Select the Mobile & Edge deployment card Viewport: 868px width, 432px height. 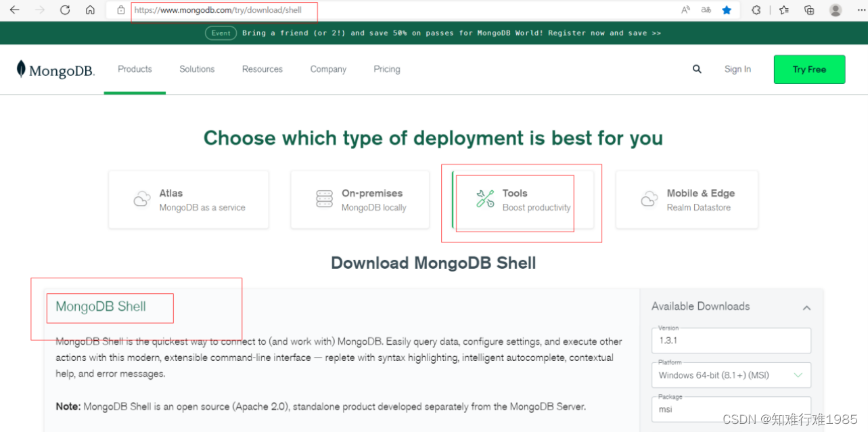[687, 200]
